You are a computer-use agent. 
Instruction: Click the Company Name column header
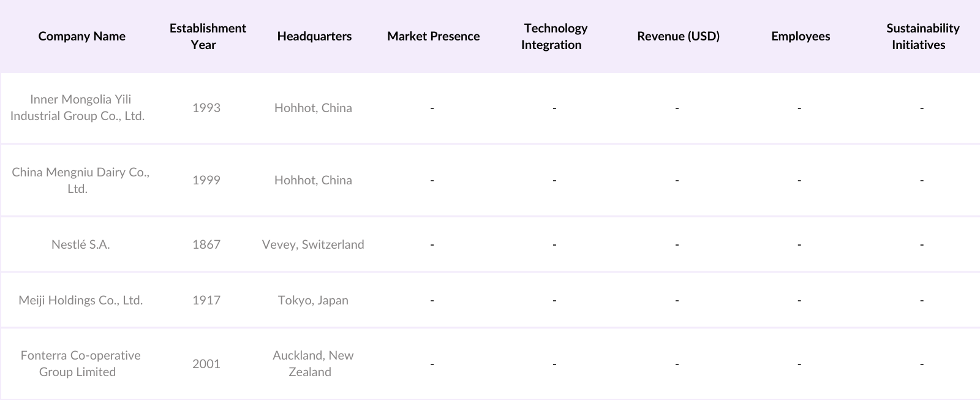(81, 36)
